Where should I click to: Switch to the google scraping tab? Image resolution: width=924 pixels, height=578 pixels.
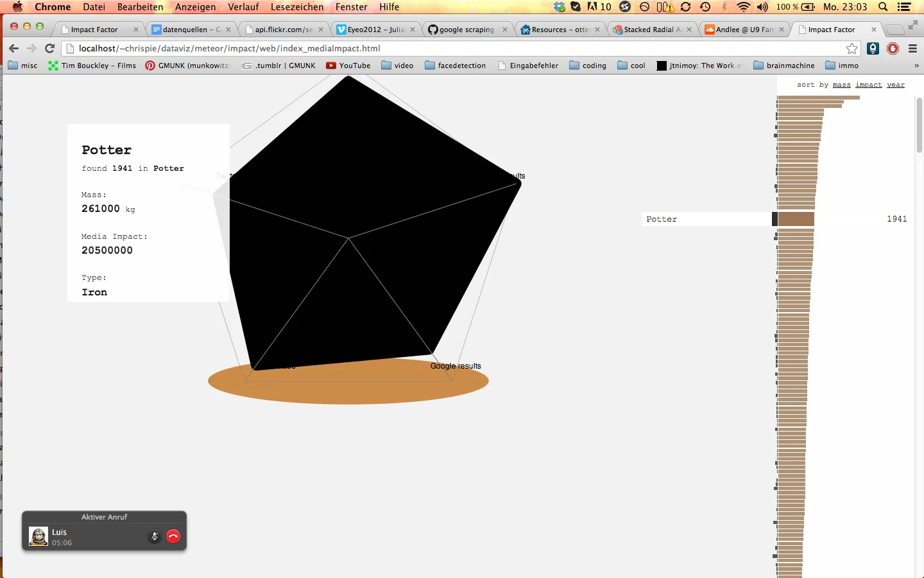(467, 30)
